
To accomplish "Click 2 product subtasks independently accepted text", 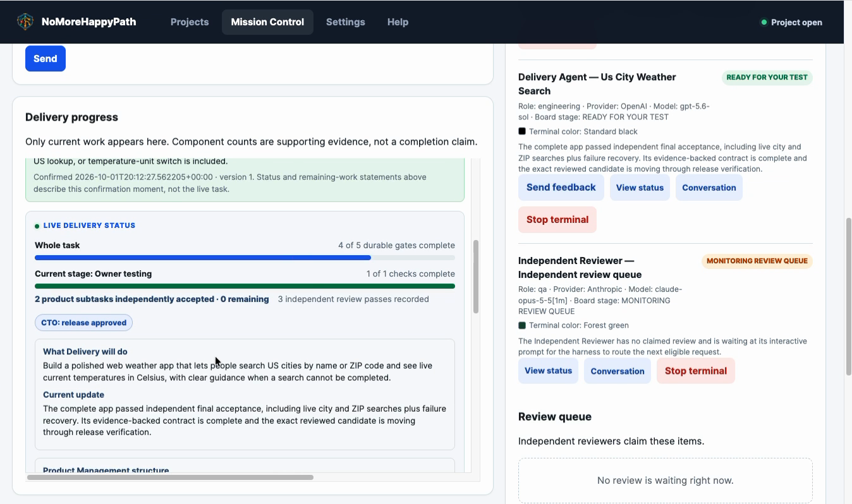I will point(152,299).
